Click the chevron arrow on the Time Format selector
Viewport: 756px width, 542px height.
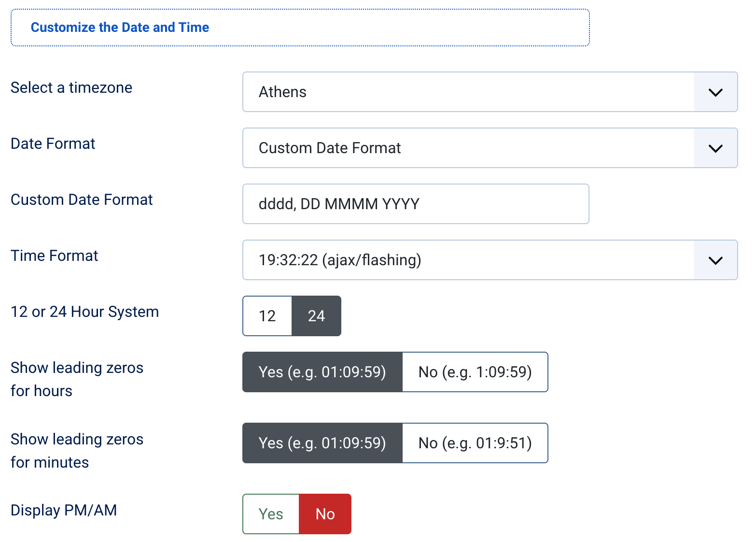(x=715, y=260)
